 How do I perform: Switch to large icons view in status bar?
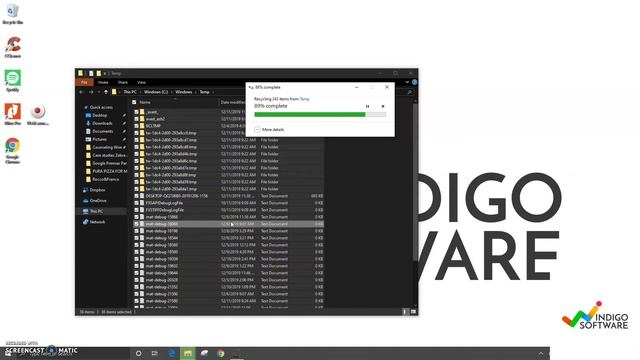413,312
